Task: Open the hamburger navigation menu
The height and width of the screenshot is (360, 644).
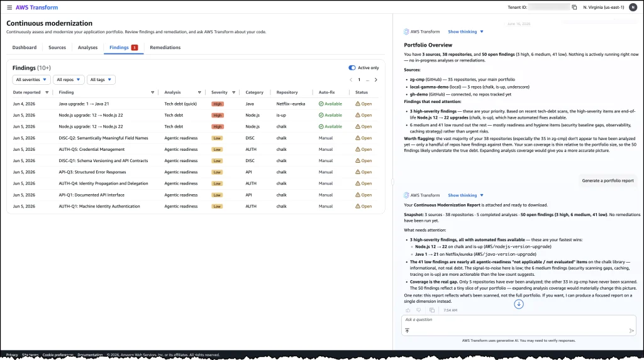Action: click(9, 8)
